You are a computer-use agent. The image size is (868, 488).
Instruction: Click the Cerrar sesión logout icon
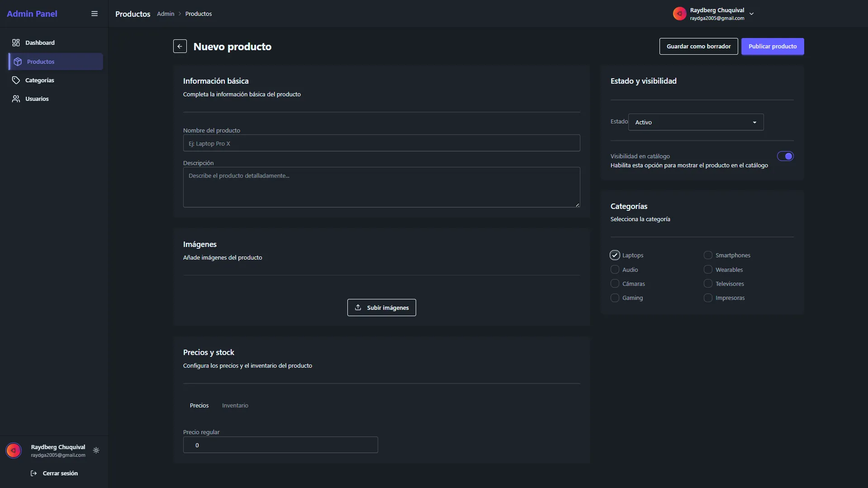(x=33, y=473)
